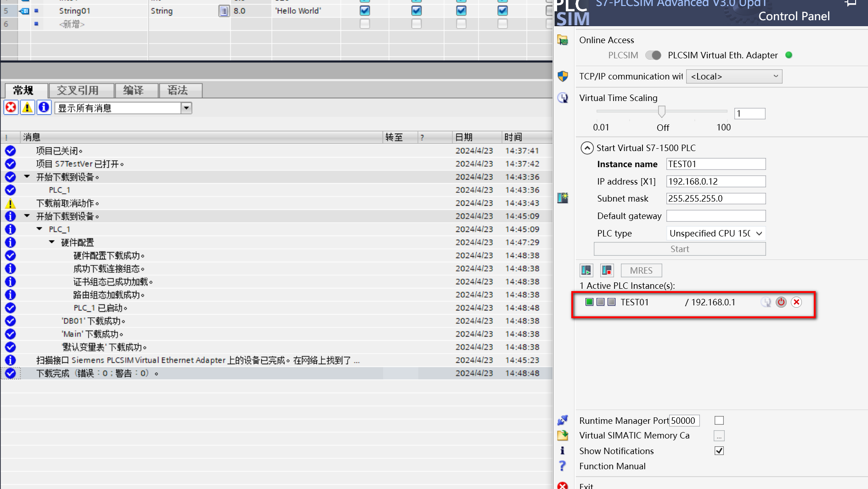Uncheck second checkbox in String01 row

pyautogui.click(x=417, y=11)
